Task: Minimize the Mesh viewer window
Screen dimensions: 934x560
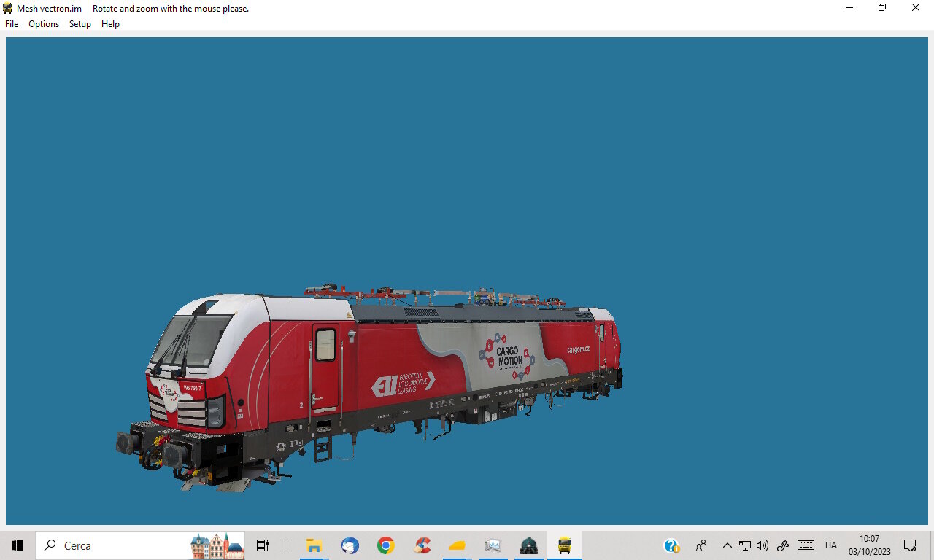Action: coord(849,8)
